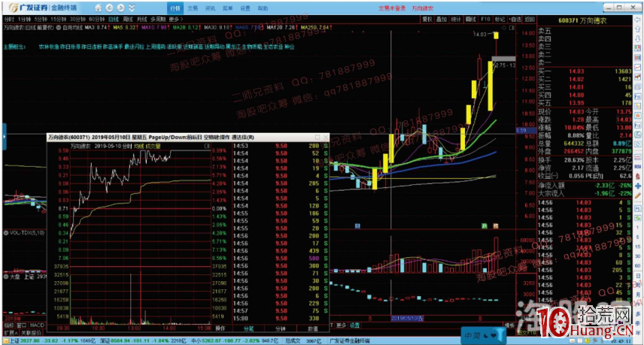Image resolution: width=644 pixels, height=345 pixels.
Task: Click the 交易未登录 login link
Action: click(x=392, y=8)
